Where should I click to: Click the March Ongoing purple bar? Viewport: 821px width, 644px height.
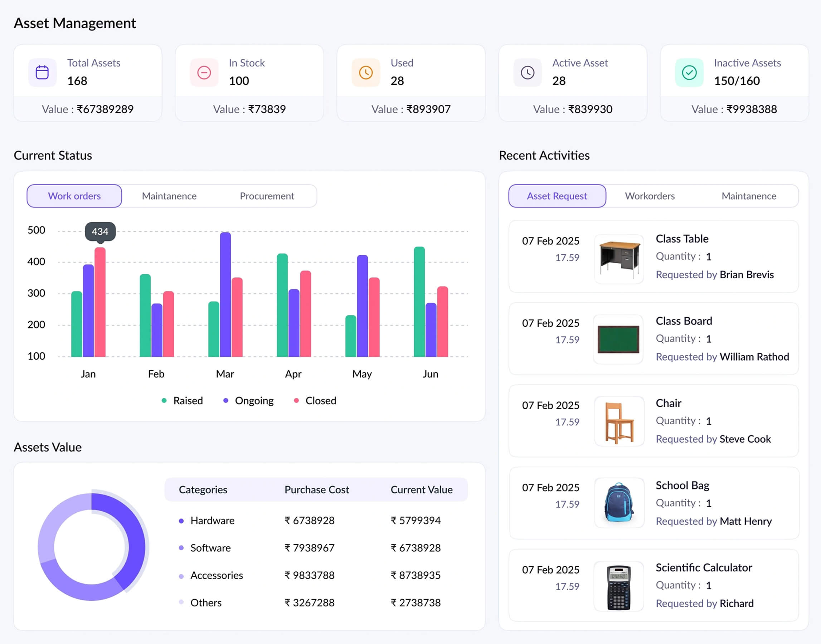225,294
